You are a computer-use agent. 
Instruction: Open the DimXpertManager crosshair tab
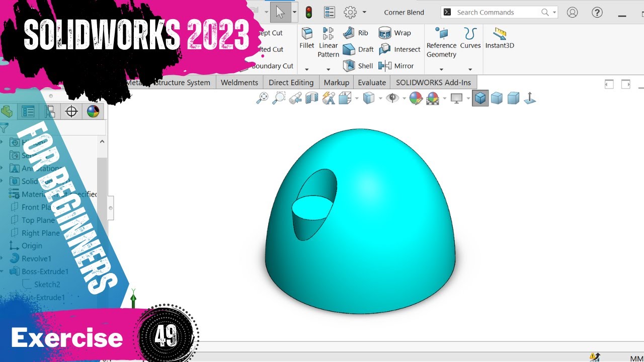71,112
